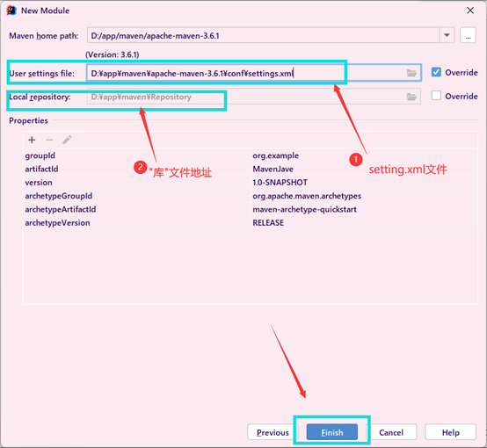Click the Local repository path field

(253, 97)
